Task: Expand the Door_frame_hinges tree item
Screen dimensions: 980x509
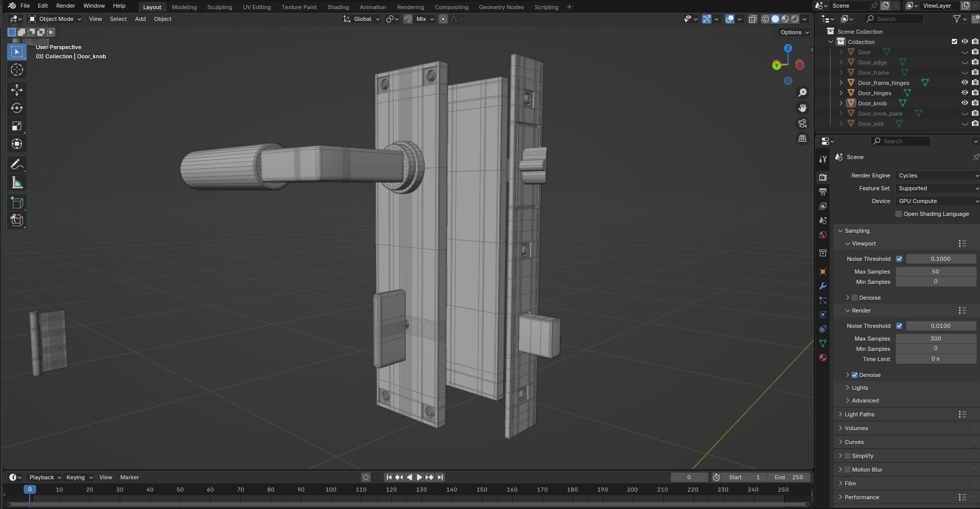Action: (841, 82)
